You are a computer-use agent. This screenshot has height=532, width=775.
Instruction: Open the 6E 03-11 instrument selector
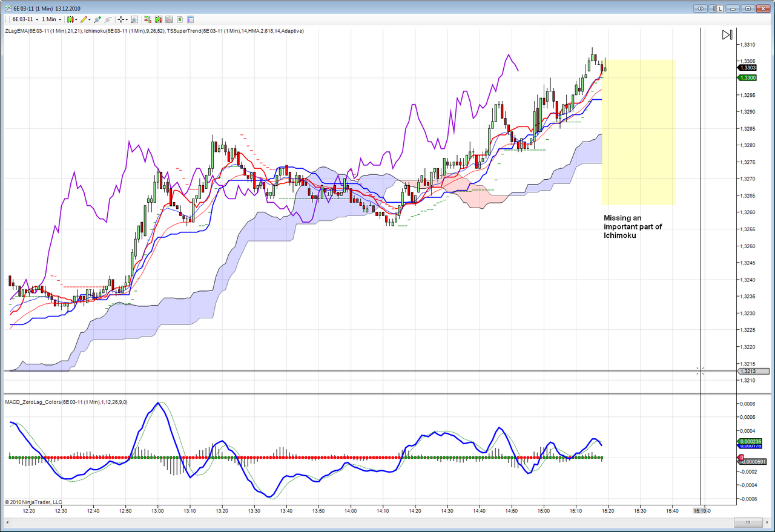24,19
